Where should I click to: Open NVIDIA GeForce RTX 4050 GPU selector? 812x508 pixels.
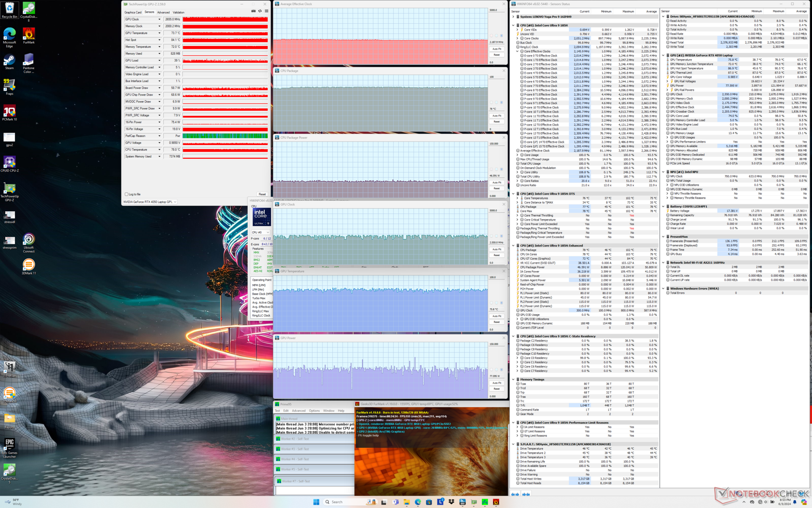[x=150, y=202]
